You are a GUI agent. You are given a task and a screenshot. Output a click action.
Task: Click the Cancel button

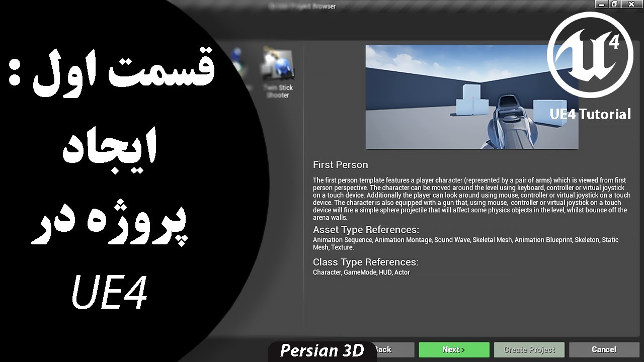tap(604, 349)
